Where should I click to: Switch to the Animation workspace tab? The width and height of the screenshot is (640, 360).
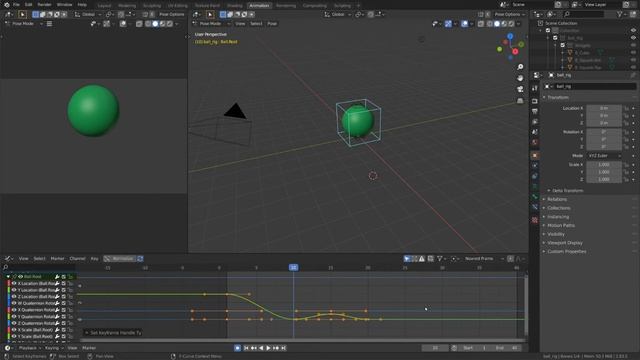pos(259,6)
